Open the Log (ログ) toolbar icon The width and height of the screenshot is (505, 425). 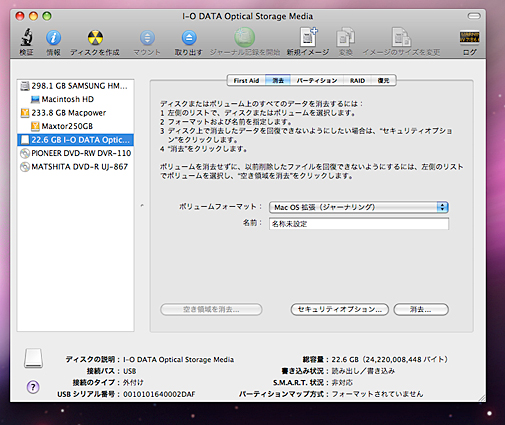[469, 37]
